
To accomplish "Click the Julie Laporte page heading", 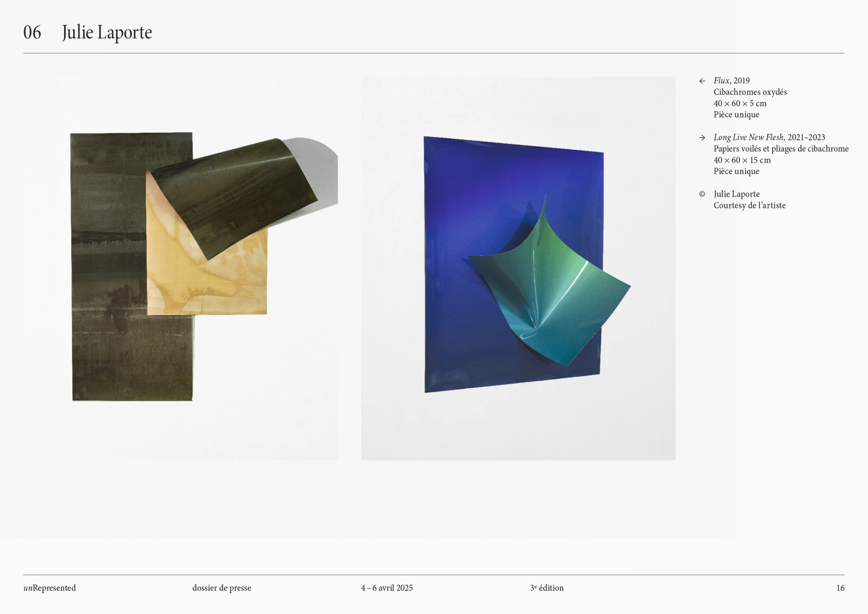I will 107,32.
